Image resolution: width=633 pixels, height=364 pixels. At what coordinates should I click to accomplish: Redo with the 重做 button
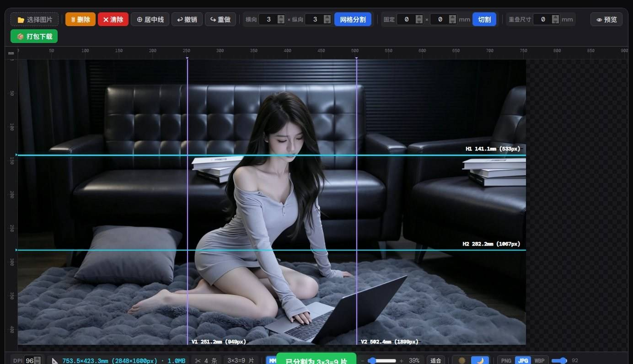pos(220,20)
